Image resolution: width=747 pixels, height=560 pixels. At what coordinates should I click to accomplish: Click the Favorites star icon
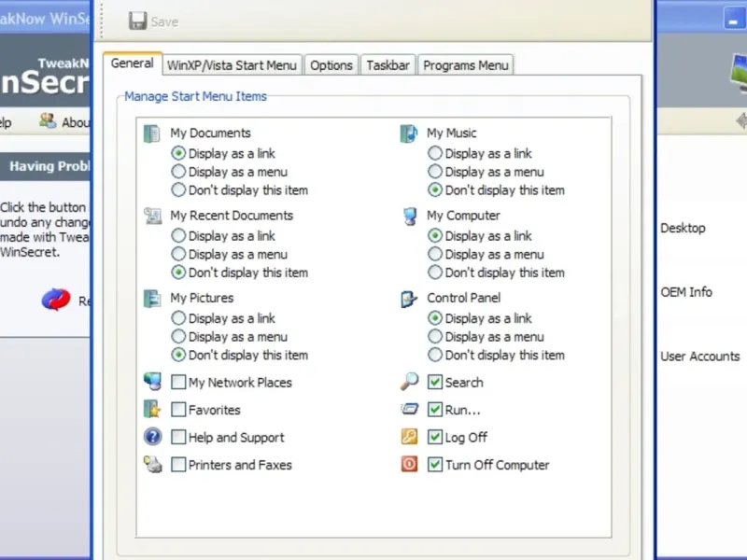pos(152,409)
